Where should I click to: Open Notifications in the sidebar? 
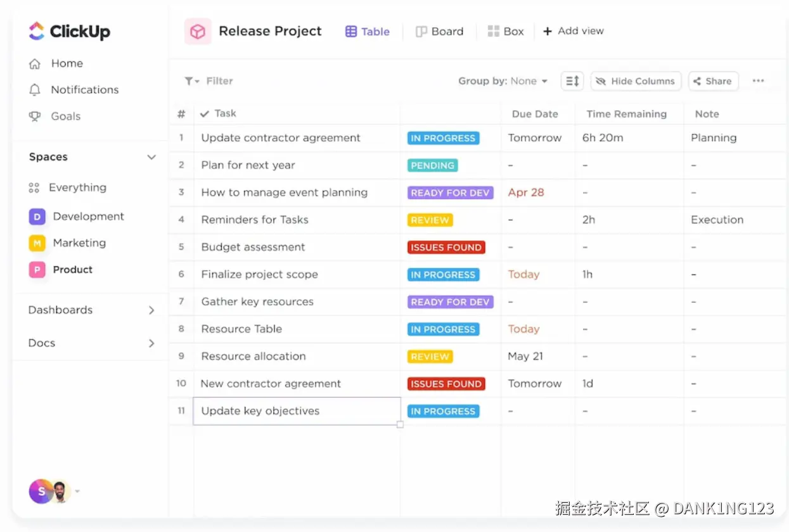tap(74, 90)
